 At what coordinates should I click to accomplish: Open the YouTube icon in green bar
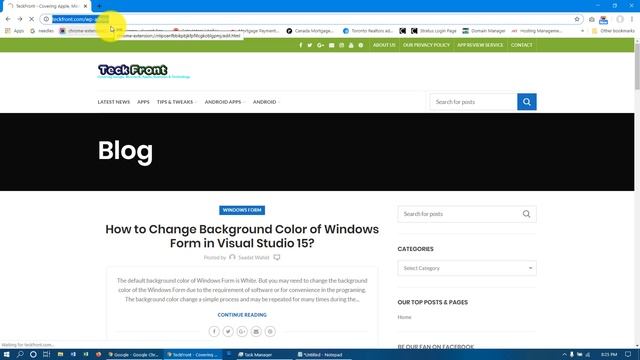tap(351, 45)
